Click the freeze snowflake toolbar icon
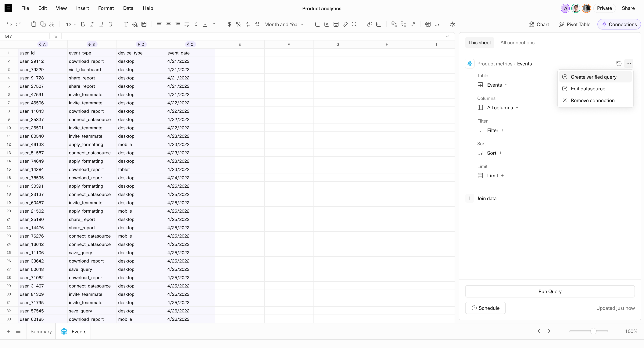644x348 pixels. (x=453, y=24)
